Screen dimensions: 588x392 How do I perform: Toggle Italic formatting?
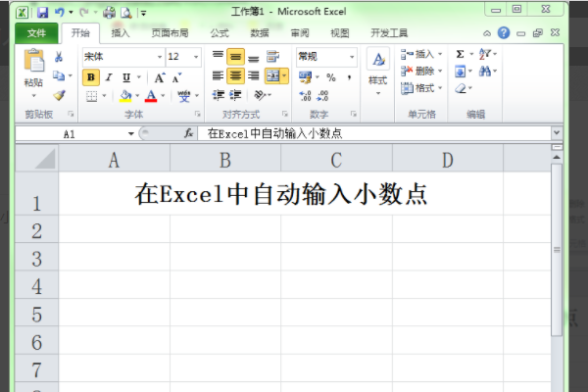(109, 77)
